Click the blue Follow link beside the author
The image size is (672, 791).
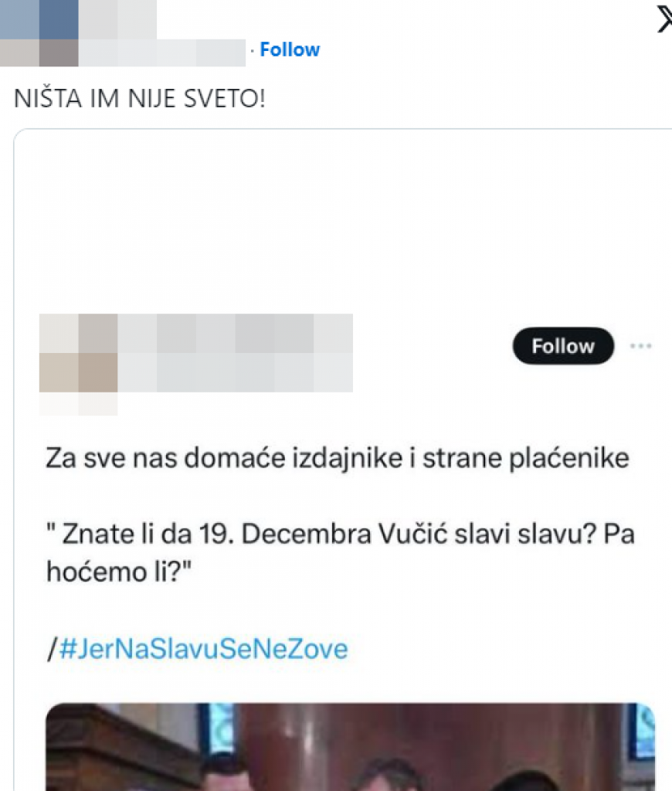point(290,50)
